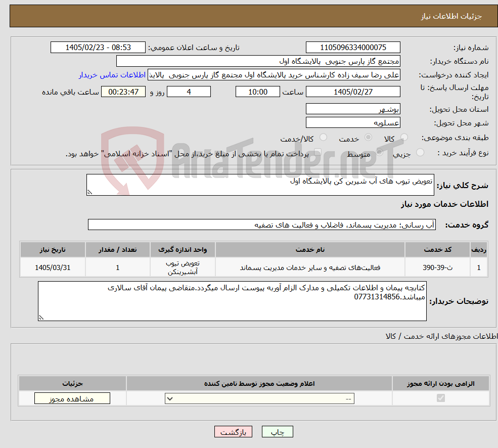This screenshot has width=498, height=448.
Task: Click the جزئیات column header
Action: [x=72, y=384]
